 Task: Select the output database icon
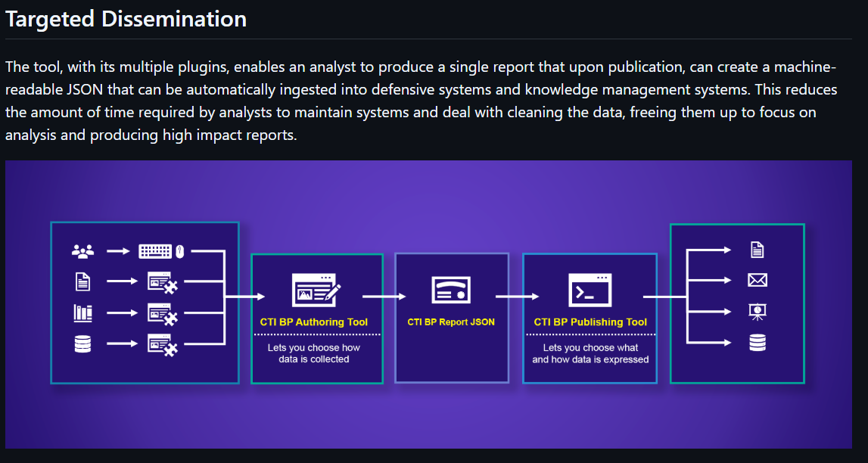pyautogui.click(x=758, y=342)
